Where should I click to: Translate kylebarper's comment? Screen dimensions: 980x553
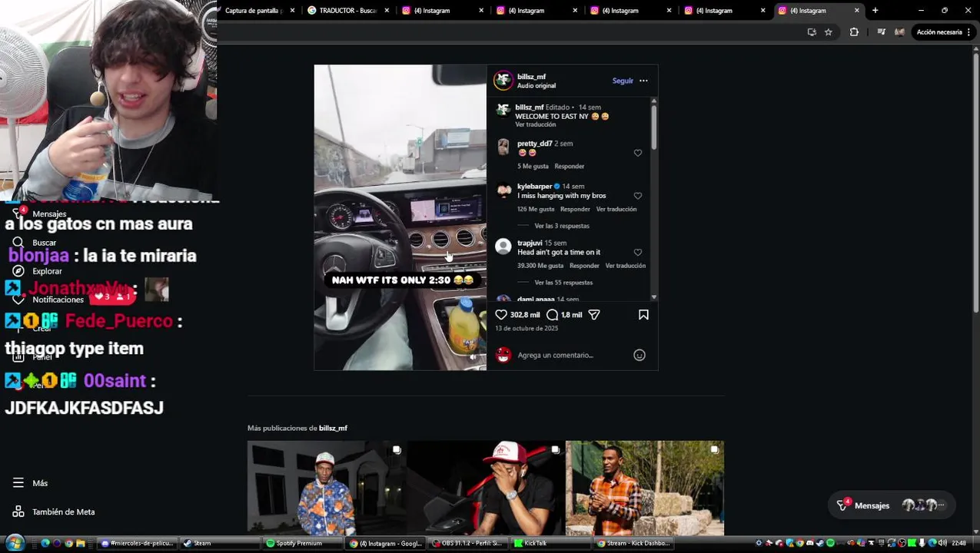pyautogui.click(x=616, y=209)
